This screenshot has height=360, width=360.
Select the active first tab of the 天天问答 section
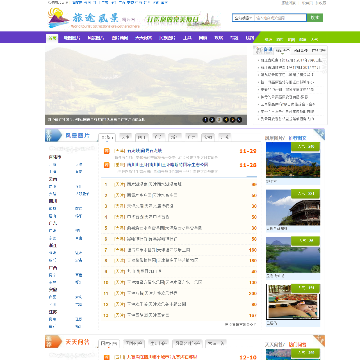pyautogui.click(x=109, y=344)
